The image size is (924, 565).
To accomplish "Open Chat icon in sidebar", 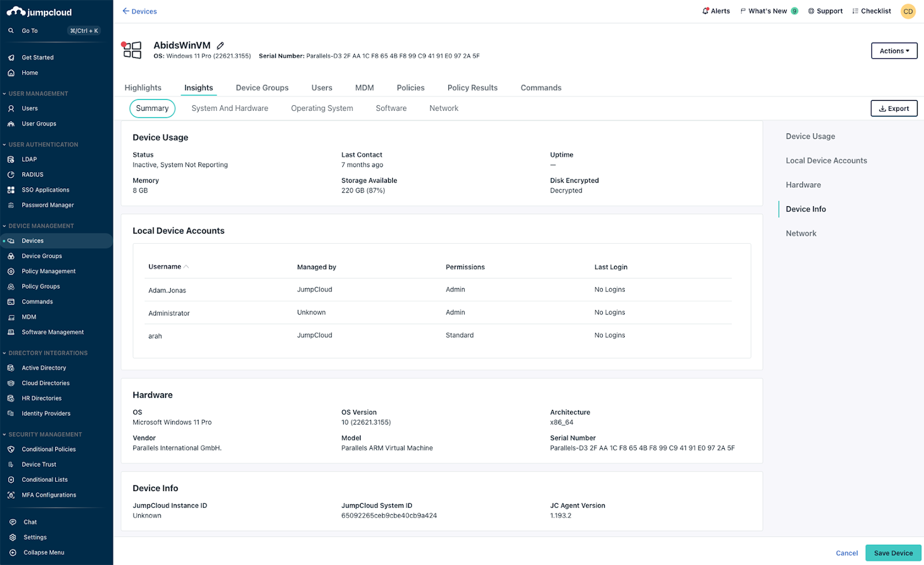I will point(13,522).
